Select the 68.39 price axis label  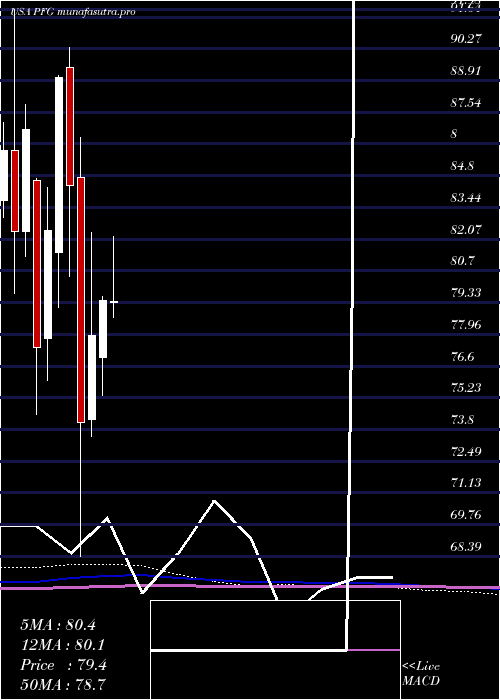[x=466, y=547]
